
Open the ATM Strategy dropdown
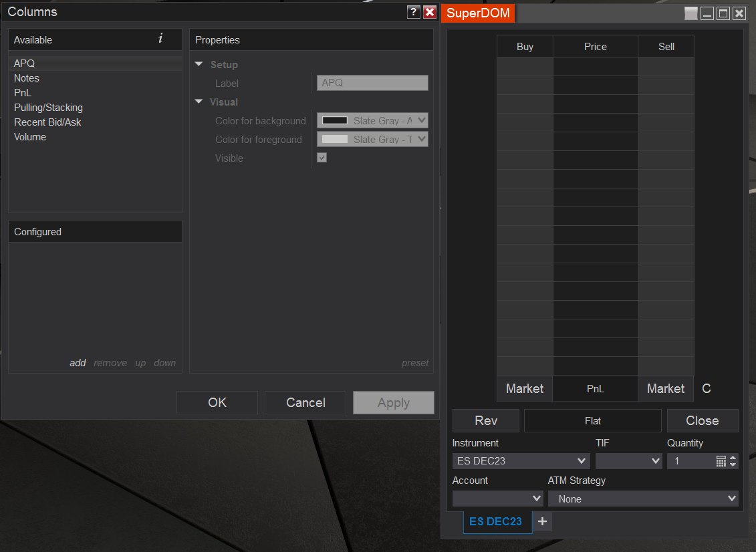point(643,499)
